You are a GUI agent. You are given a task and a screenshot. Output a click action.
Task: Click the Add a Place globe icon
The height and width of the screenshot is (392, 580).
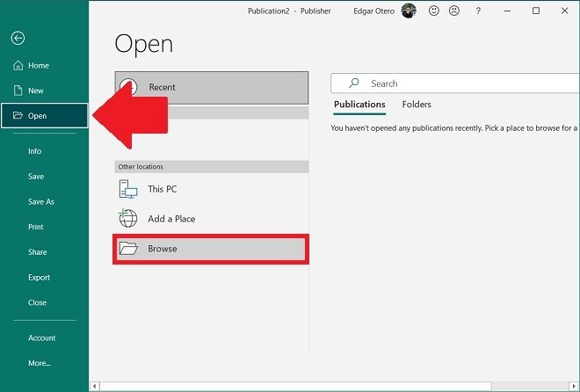pos(127,218)
